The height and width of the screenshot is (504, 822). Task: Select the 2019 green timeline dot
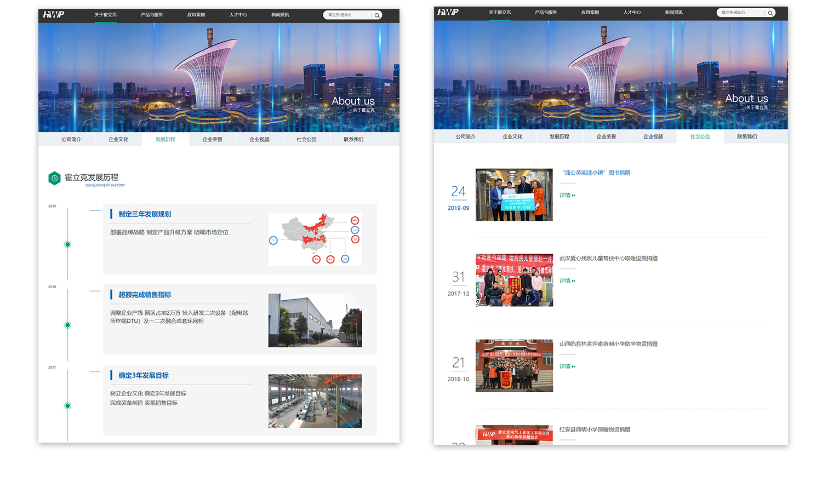click(x=67, y=244)
